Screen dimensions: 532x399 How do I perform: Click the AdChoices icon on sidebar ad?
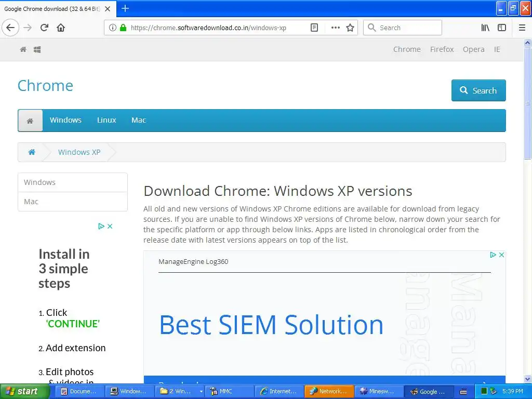(101, 227)
